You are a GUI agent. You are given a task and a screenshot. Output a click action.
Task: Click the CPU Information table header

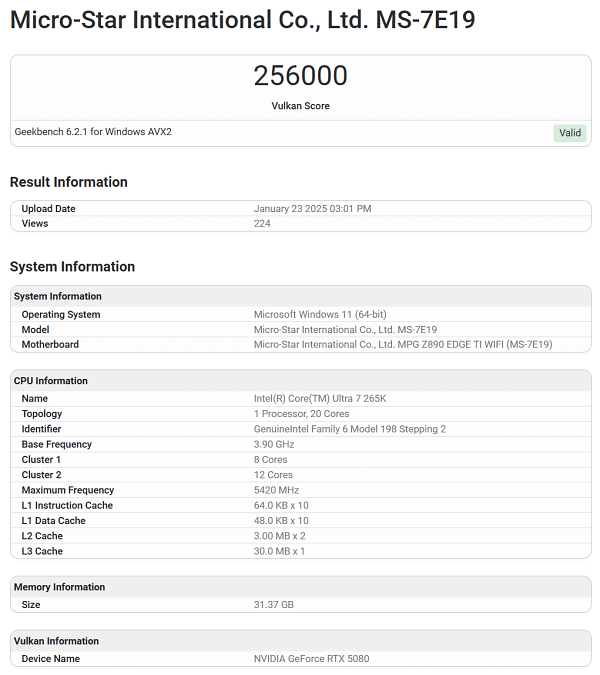point(51,381)
